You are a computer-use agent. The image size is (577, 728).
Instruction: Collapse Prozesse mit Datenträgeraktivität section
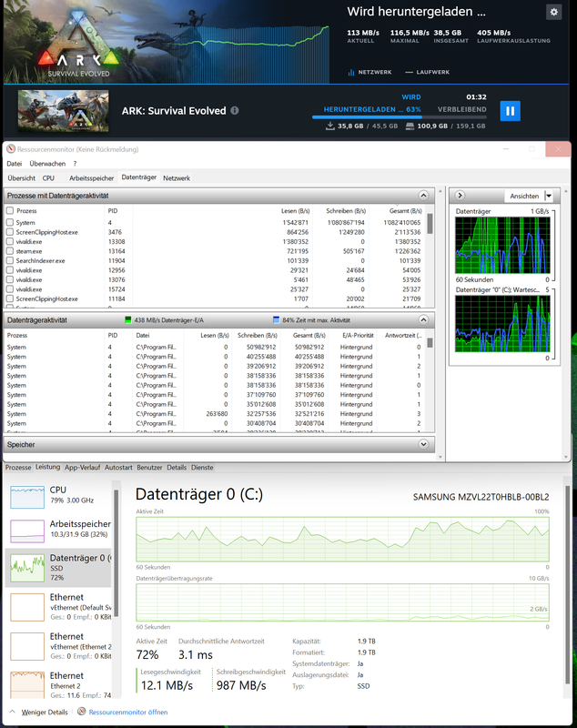point(423,195)
